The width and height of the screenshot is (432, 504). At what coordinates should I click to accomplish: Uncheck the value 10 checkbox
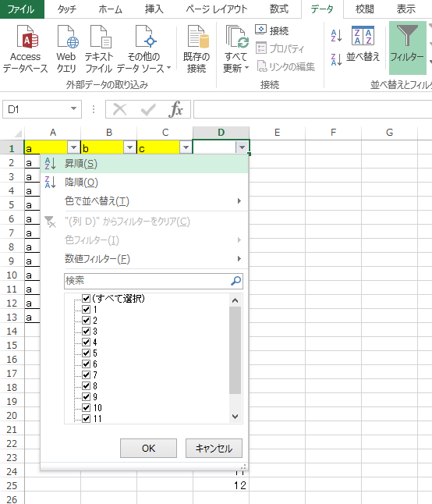click(86, 407)
